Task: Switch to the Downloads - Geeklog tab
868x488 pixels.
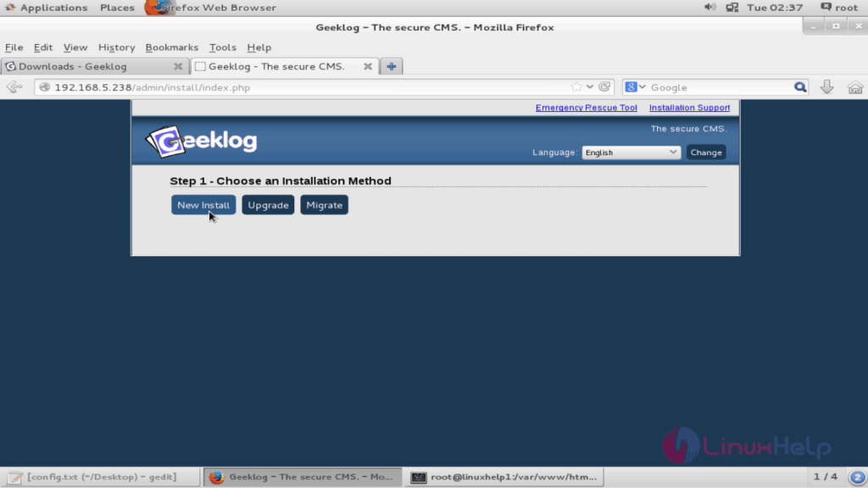Action: (94, 66)
